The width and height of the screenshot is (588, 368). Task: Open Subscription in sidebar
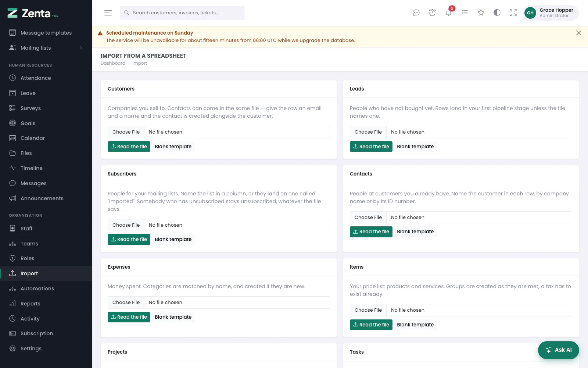pyautogui.click(x=46, y=333)
